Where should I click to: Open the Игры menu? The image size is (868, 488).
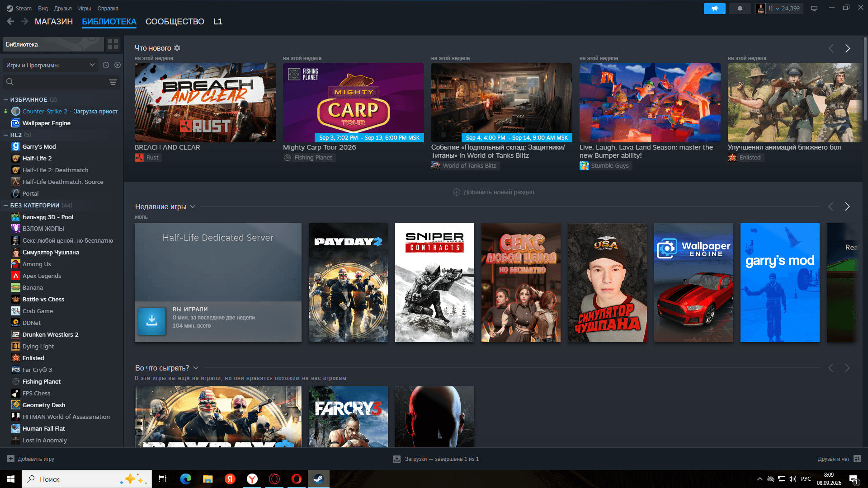[85, 9]
